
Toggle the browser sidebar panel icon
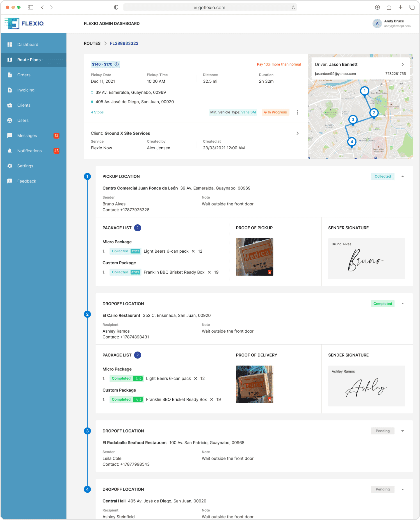pos(30,7)
